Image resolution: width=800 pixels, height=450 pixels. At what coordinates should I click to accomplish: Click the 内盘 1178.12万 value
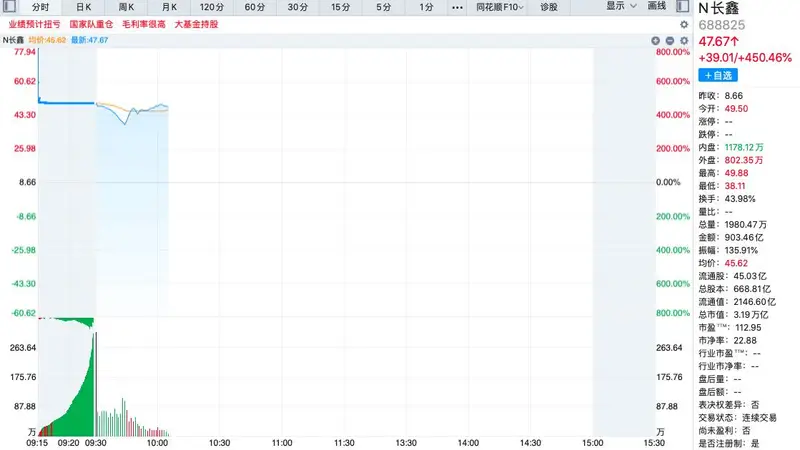[744, 147]
